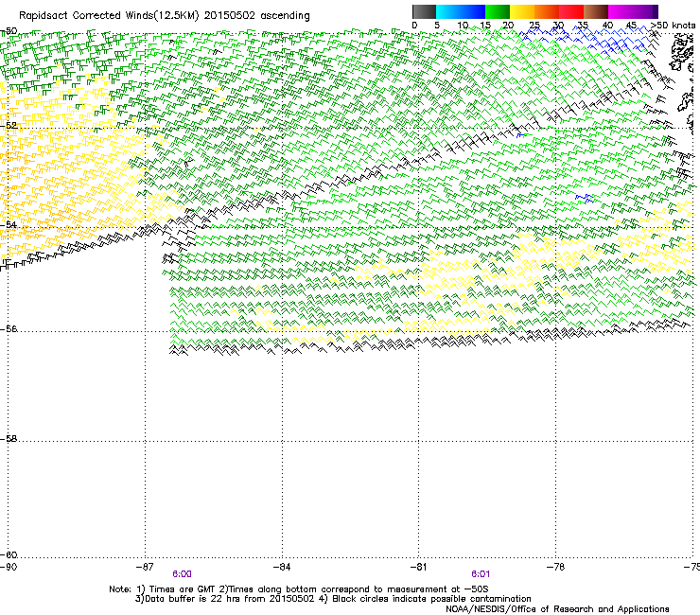Viewport: 700px width, 615px height.
Task: Click the '>50 knots' legend label
Action: coord(673,25)
